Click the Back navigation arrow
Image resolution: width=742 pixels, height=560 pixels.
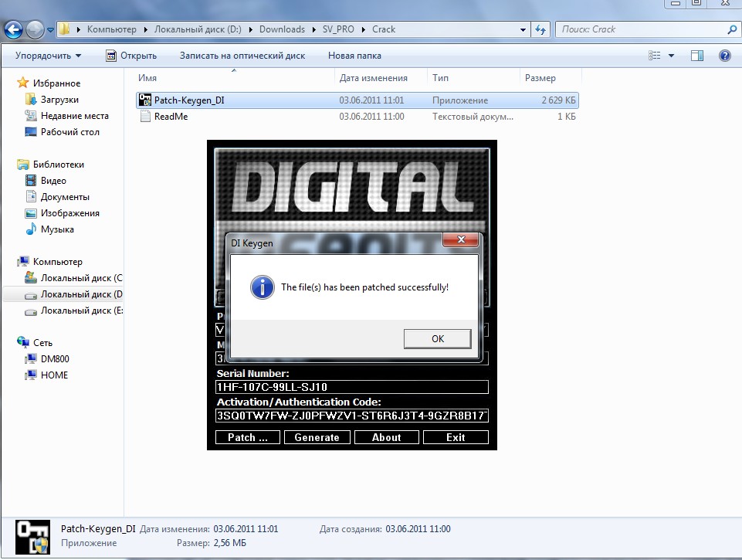(x=13, y=29)
